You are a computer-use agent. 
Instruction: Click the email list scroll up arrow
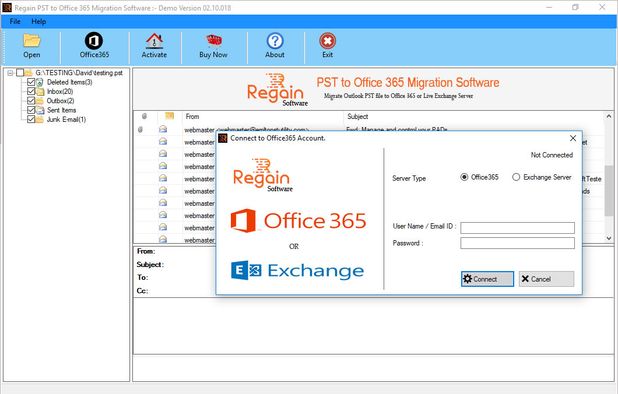(609, 117)
